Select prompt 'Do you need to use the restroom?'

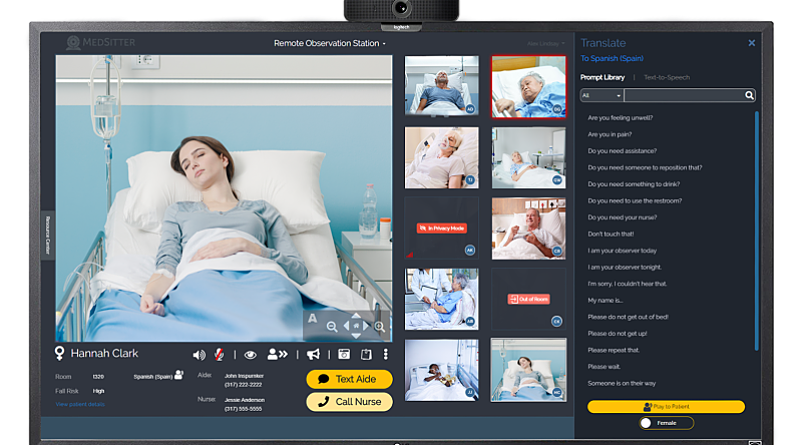(634, 201)
